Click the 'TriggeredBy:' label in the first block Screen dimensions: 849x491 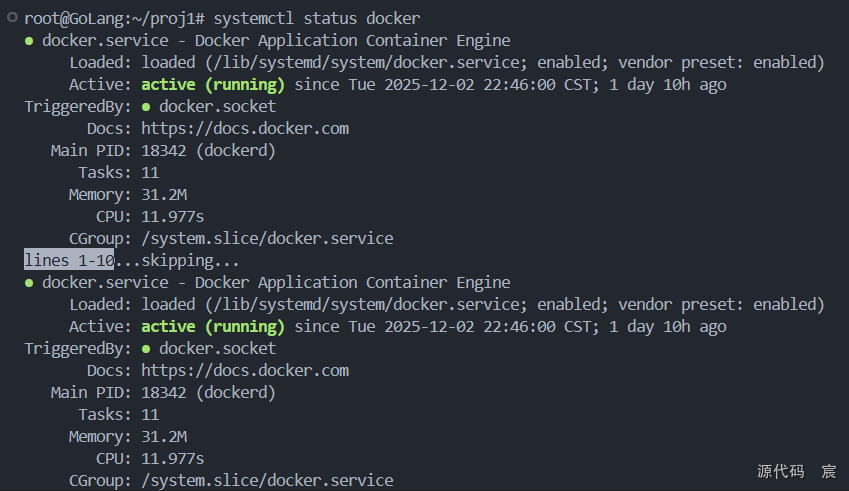(78, 107)
